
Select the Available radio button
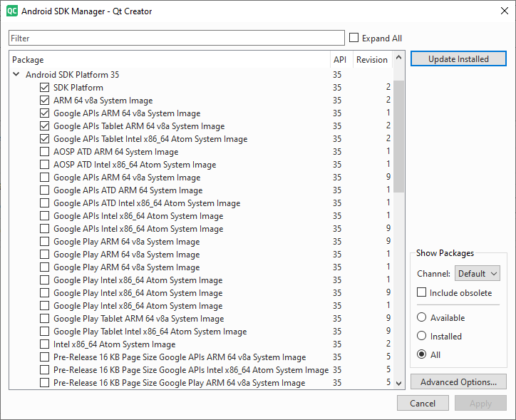tap(422, 318)
